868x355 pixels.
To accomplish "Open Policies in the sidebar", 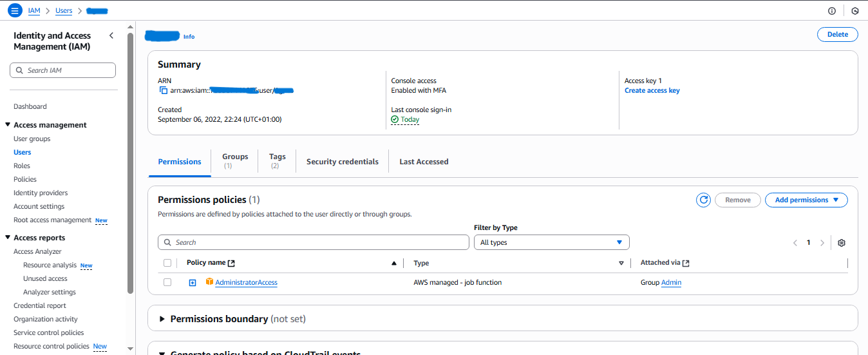I will coord(25,179).
